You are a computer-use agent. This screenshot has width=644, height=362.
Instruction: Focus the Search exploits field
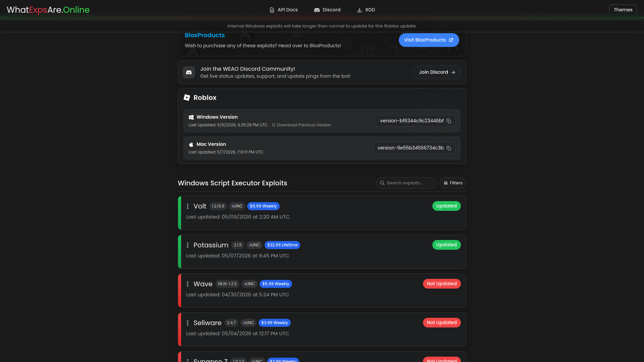406,183
